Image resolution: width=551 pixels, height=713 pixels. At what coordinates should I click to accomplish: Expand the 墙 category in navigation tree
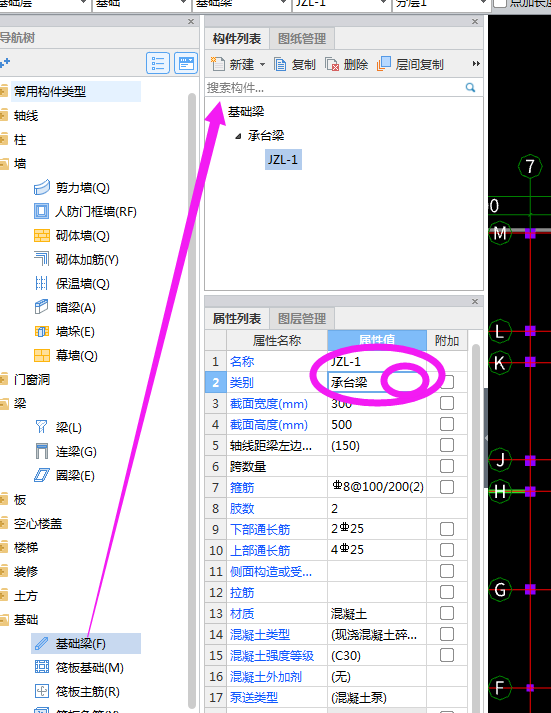tap(4, 164)
